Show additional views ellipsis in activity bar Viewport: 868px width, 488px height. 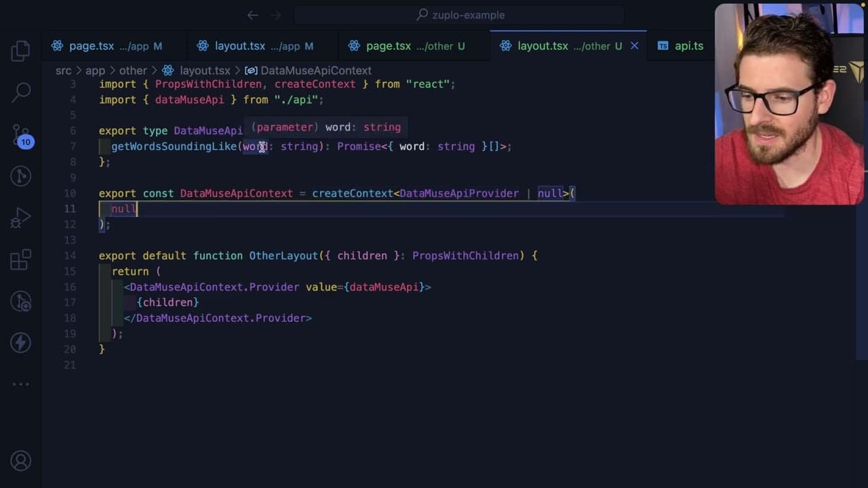(x=21, y=384)
